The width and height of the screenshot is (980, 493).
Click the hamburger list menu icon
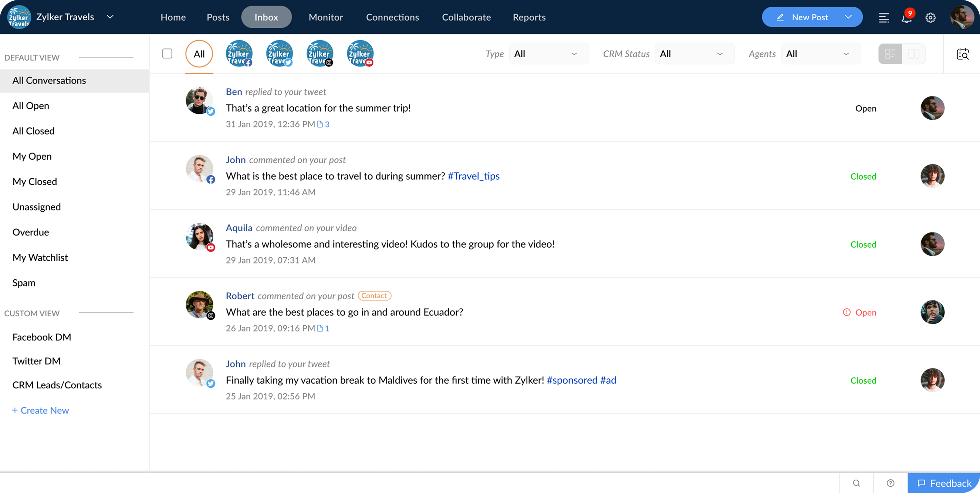point(883,18)
